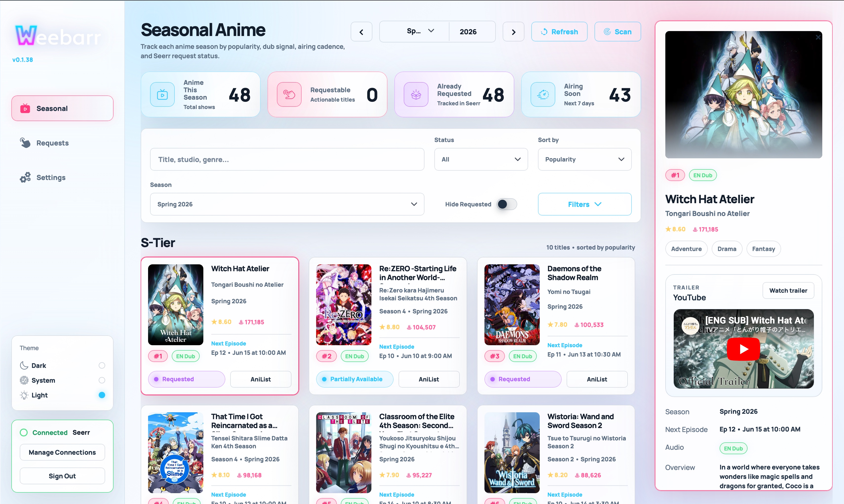Select the Adventure genre tag
Viewport: 844px width, 504px height.
(x=686, y=249)
